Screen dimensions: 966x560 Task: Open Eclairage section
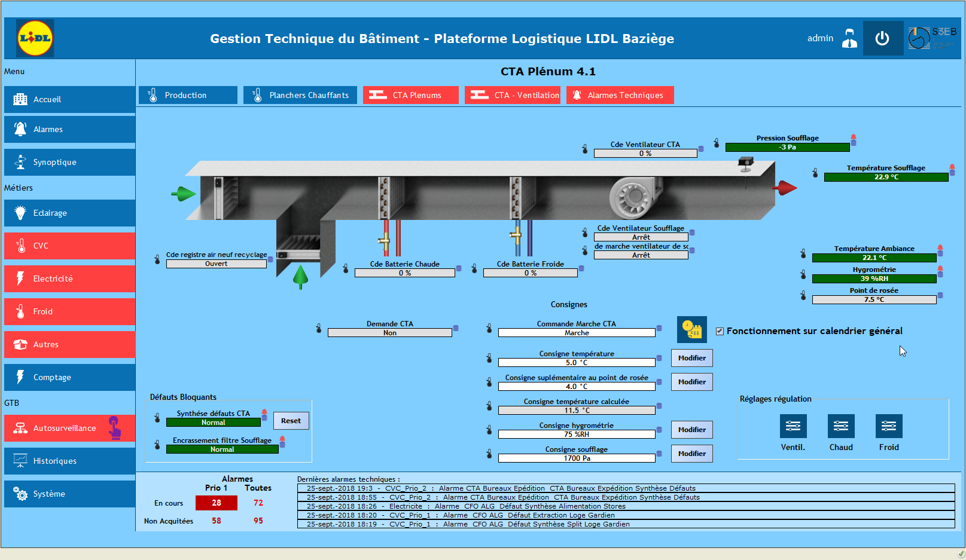(69, 213)
